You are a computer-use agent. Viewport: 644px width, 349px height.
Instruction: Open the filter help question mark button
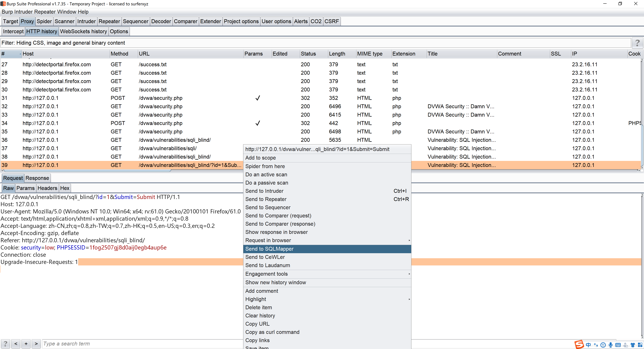coord(637,43)
